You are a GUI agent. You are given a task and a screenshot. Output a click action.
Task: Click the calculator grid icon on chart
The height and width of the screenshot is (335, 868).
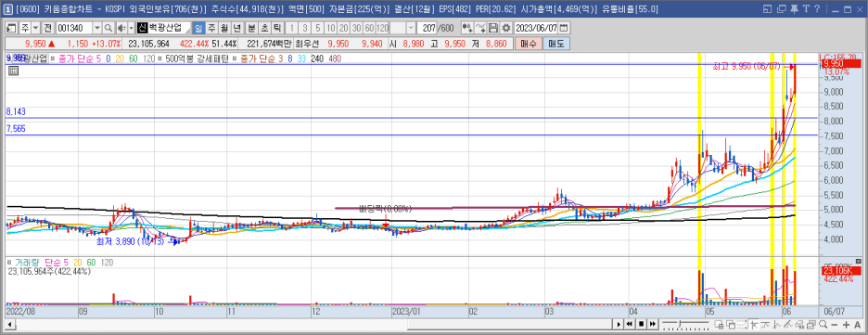click(13, 71)
